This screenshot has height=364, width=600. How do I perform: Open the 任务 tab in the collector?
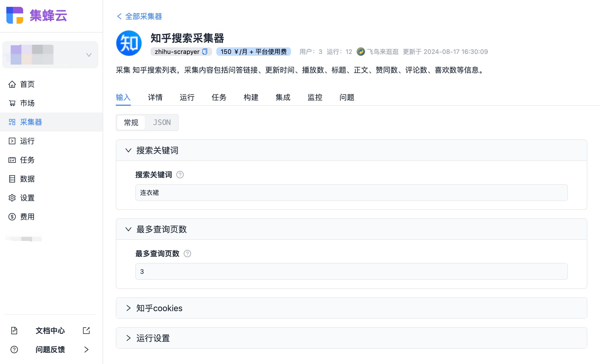coord(219,97)
